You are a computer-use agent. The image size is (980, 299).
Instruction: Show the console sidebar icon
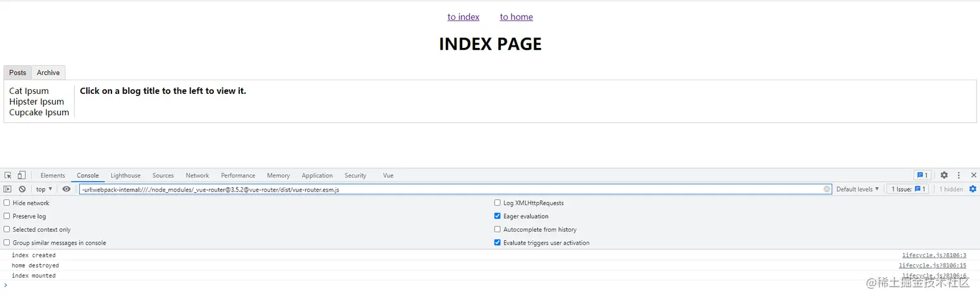(8, 189)
